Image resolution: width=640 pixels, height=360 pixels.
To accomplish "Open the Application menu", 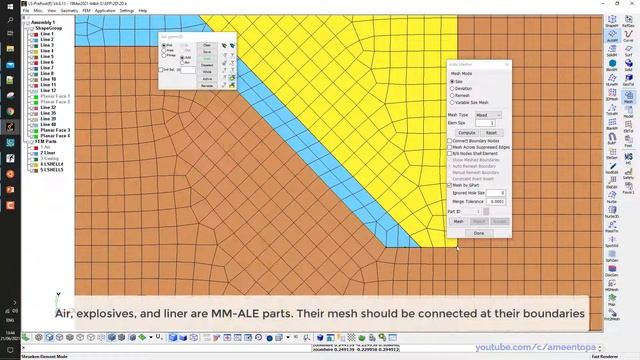I will pyautogui.click(x=105, y=11).
